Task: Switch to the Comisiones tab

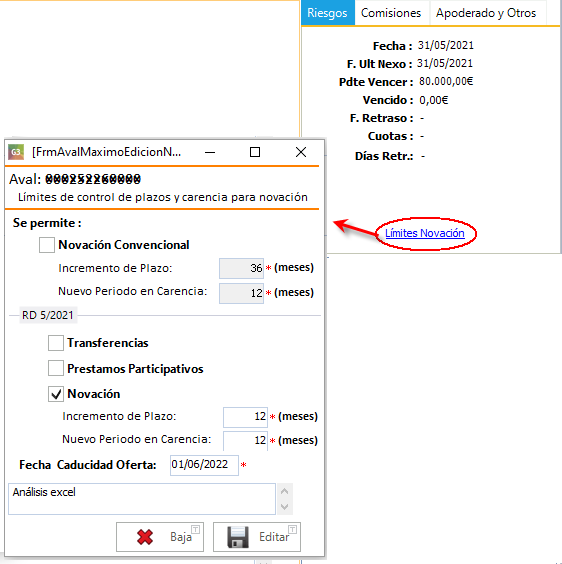Action: (x=391, y=13)
